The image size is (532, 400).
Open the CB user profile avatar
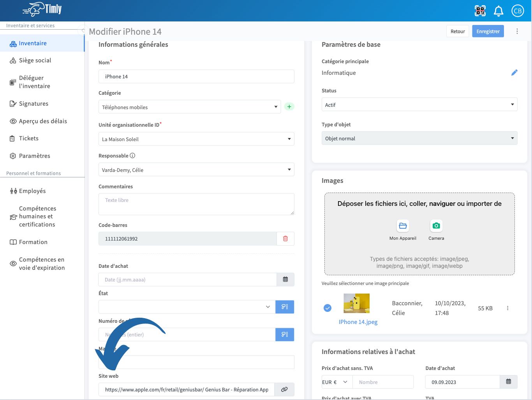point(518,11)
